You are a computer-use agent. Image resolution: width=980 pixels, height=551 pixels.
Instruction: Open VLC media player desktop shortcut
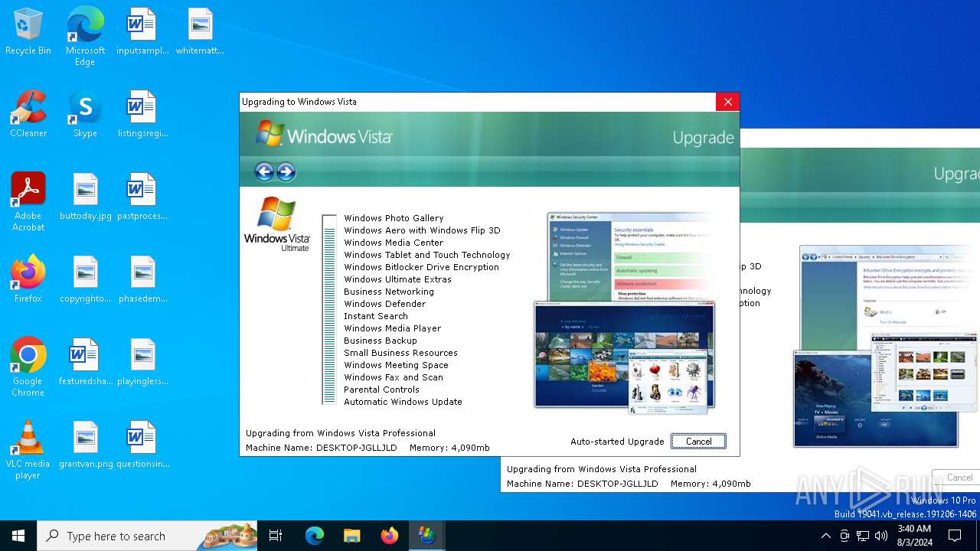[28, 450]
